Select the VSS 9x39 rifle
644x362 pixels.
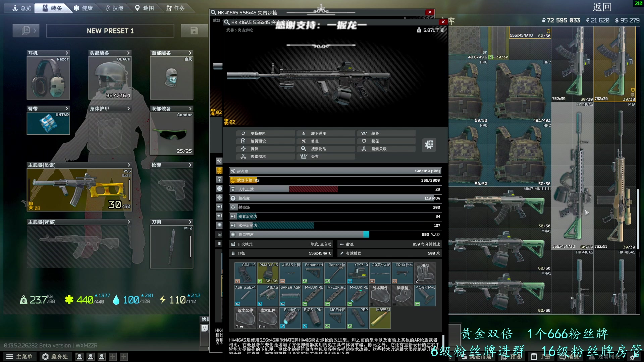click(x=79, y=190)
